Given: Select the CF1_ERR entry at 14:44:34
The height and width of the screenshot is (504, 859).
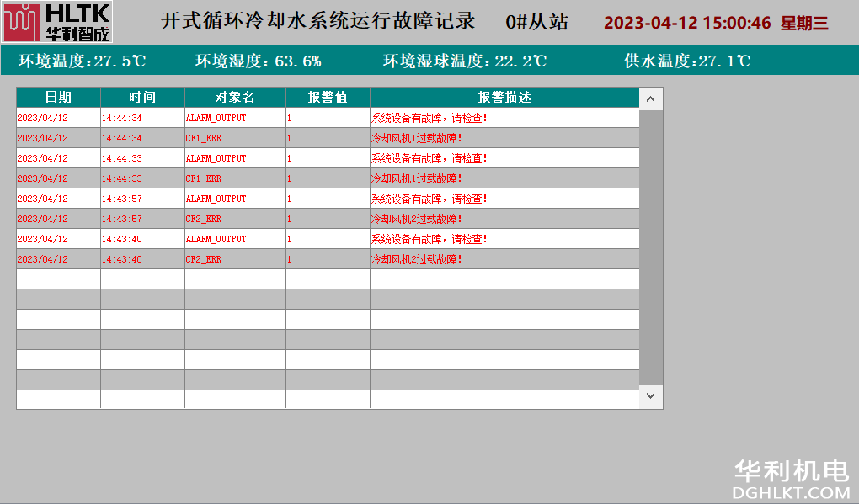Looking at the screenshot, I should 204,138.
